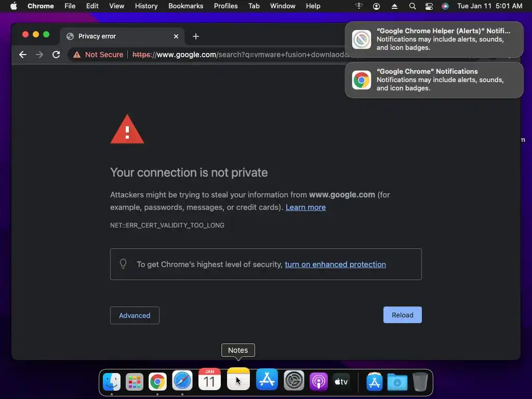Open the View menu
The width and height of the screenshot is (532, 399).
click(x=117, y=6)
